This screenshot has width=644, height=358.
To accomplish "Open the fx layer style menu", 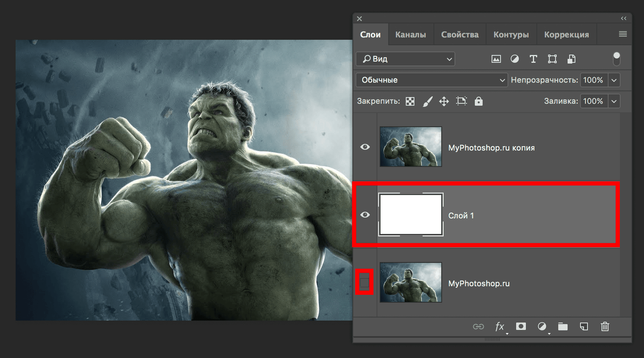I will point(500,326).
